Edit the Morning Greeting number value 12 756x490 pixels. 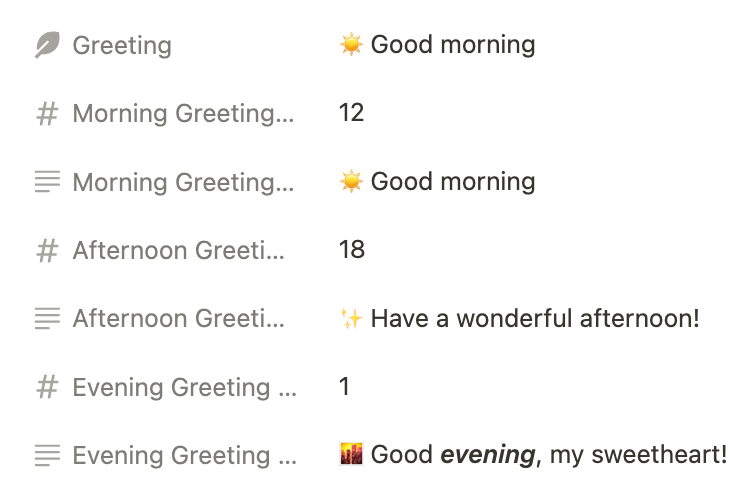point(351,113)
